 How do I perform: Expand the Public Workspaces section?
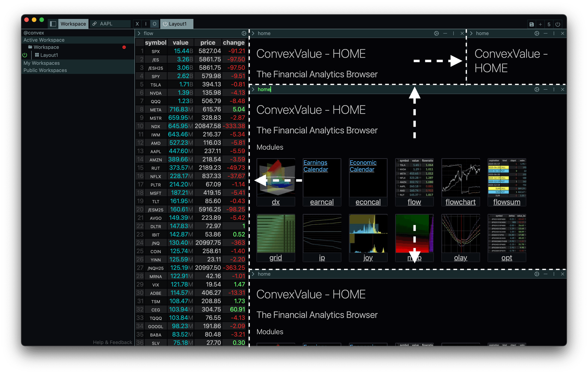[78, 70]
